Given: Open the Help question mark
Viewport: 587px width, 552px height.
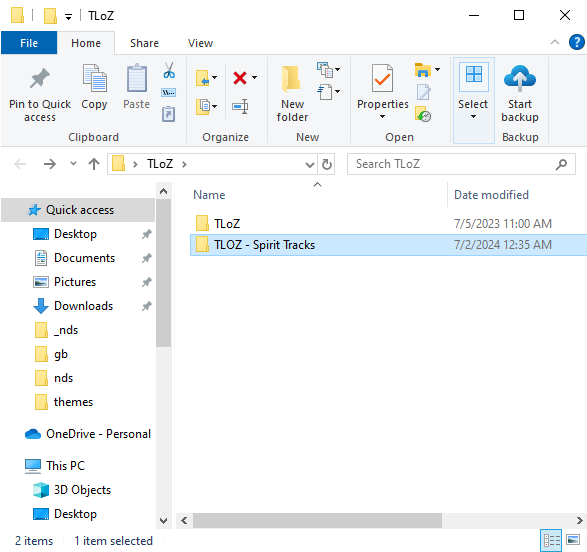Looking at the screenshot, I should coord(577,42).
